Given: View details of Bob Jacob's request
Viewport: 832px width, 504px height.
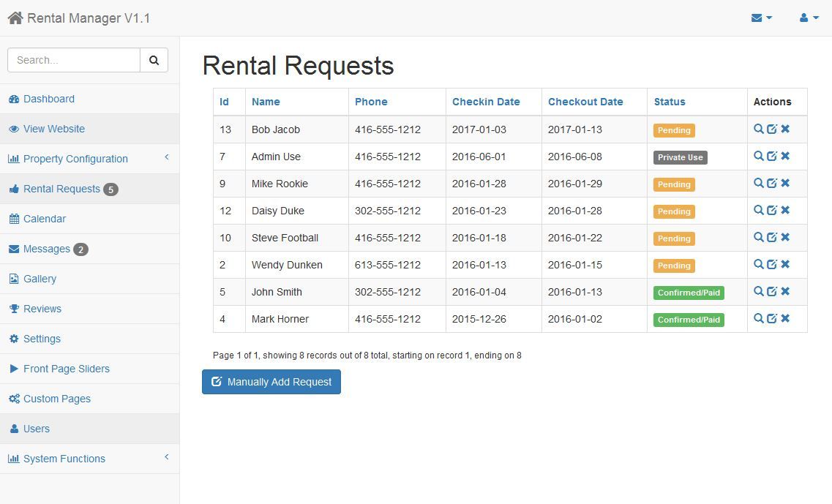Looking at the screenshot, I should click(x=759, y=129).
